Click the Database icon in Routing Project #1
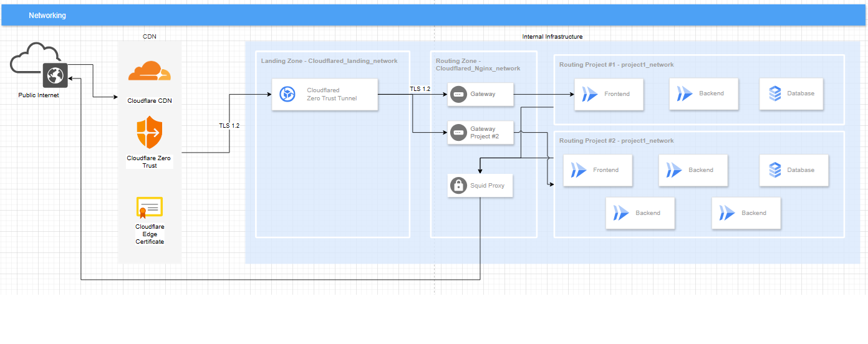 click(774, 94)
